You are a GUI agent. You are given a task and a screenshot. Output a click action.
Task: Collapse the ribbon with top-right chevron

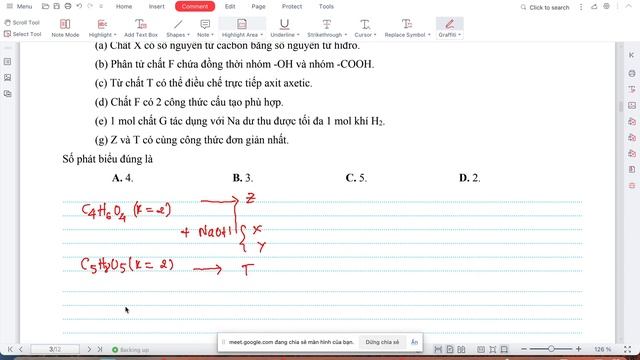click(629, 6)
